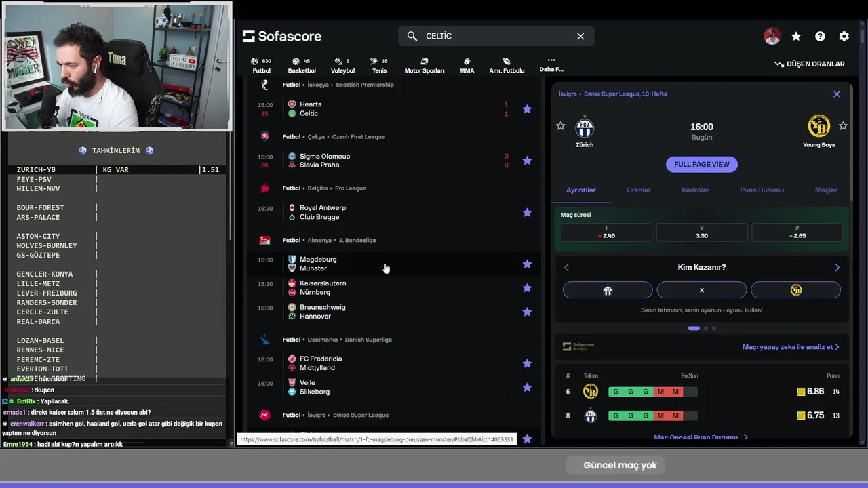Screen dimensions: 868x488
Task: Switch to Kadrolar tab
Action: [x=695, y=190]
